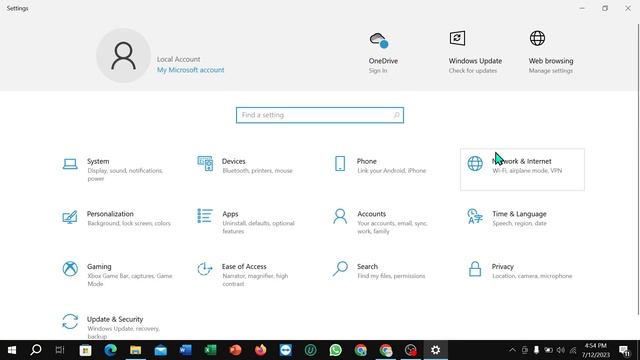Open the Apps settings category
The image size is (640, 360).
click(x=252, y=222)
